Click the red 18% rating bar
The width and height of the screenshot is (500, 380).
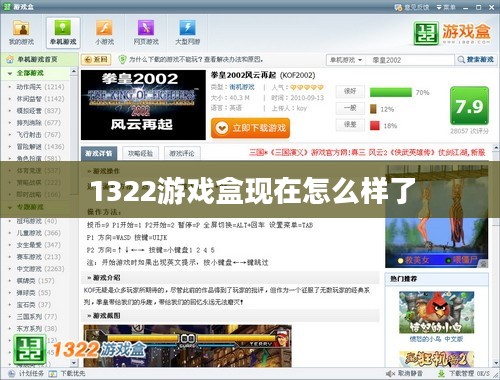pos(375,126)
